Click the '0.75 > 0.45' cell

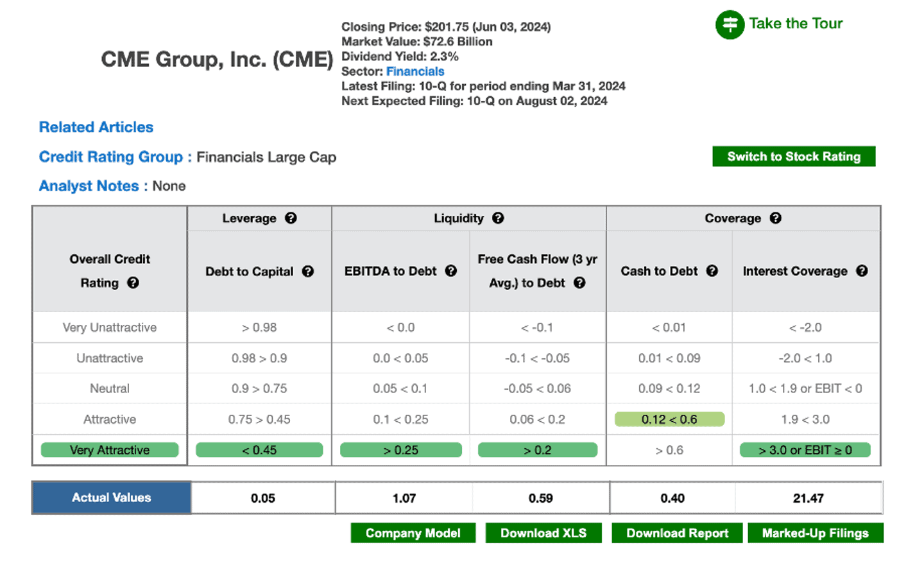click(x=259, y=419)
